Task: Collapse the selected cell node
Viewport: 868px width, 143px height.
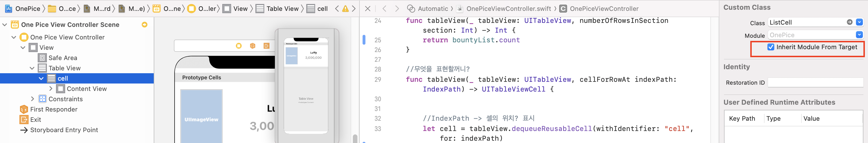Action: click(41, 78)
